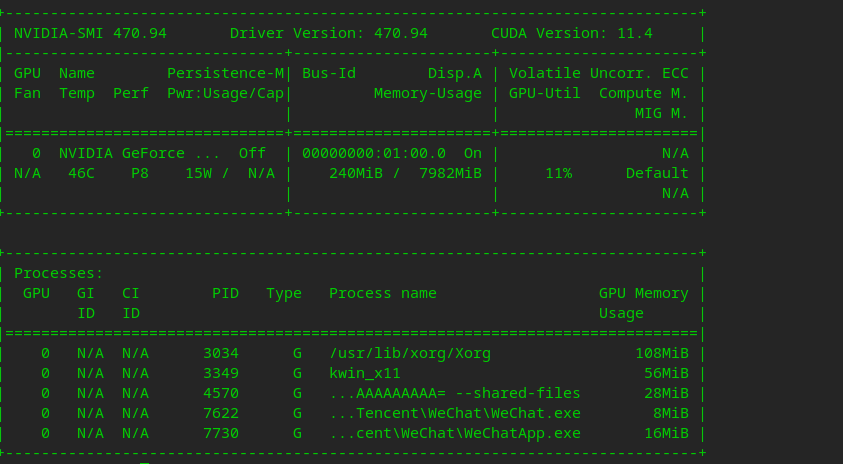
Task: Select the Driver Version: 470.94 text
Action: pos(328,33)
